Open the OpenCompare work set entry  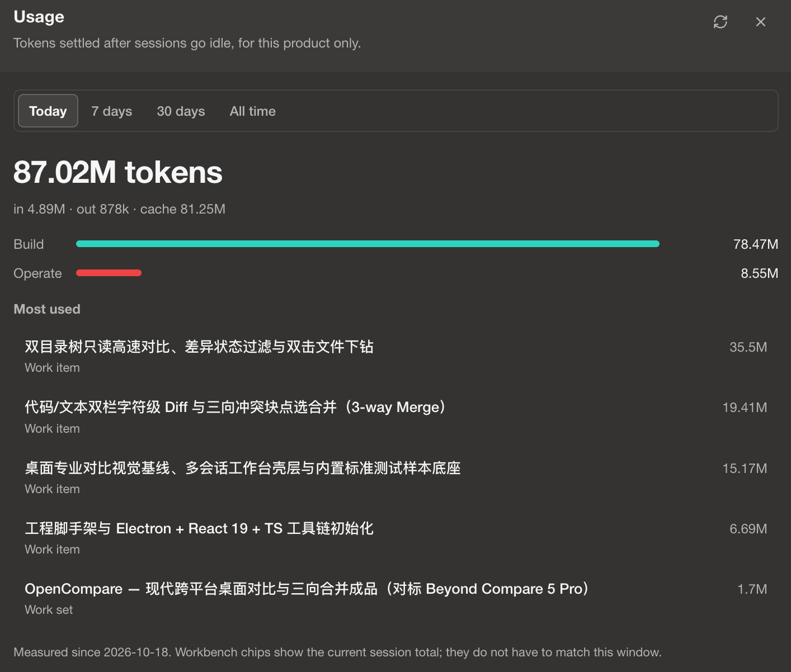point(396,598)
